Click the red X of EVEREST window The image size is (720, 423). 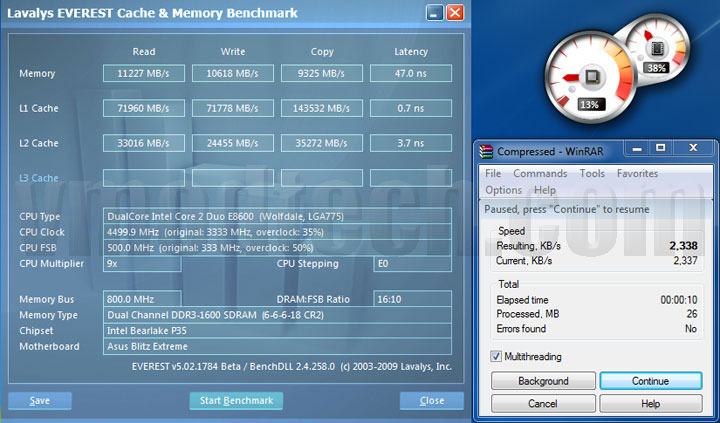455,13
